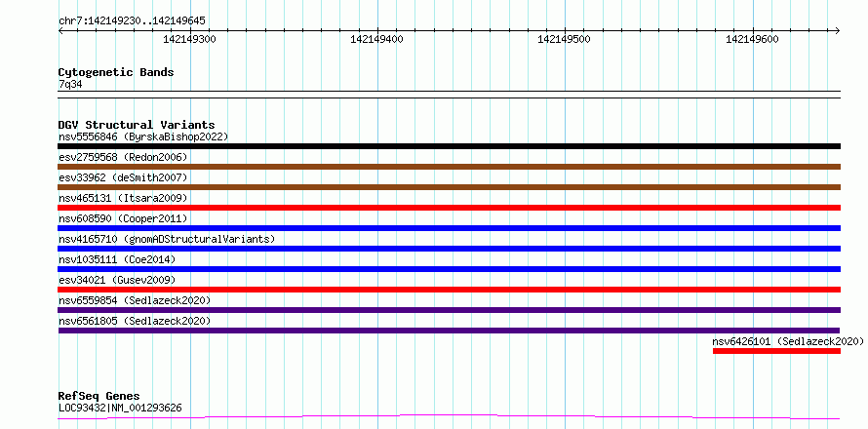
Task: Click the nsv608590 blue variant bar
Action: tap(449, 228)
